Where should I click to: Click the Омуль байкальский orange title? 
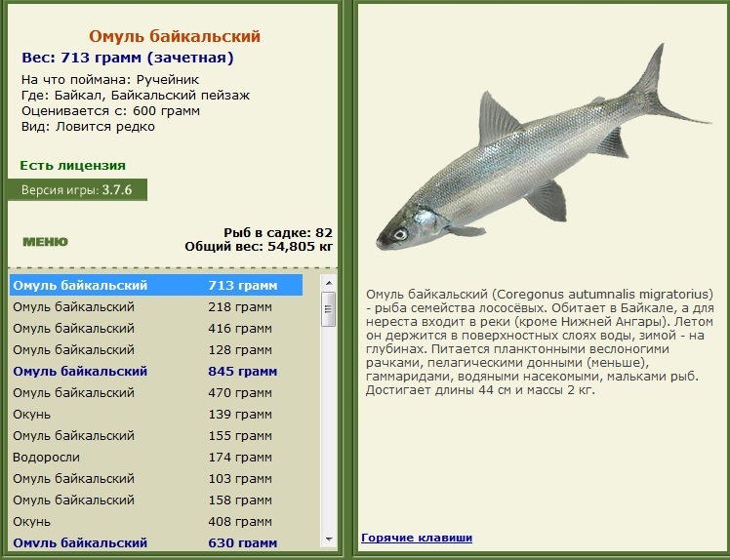click(175, 36)
